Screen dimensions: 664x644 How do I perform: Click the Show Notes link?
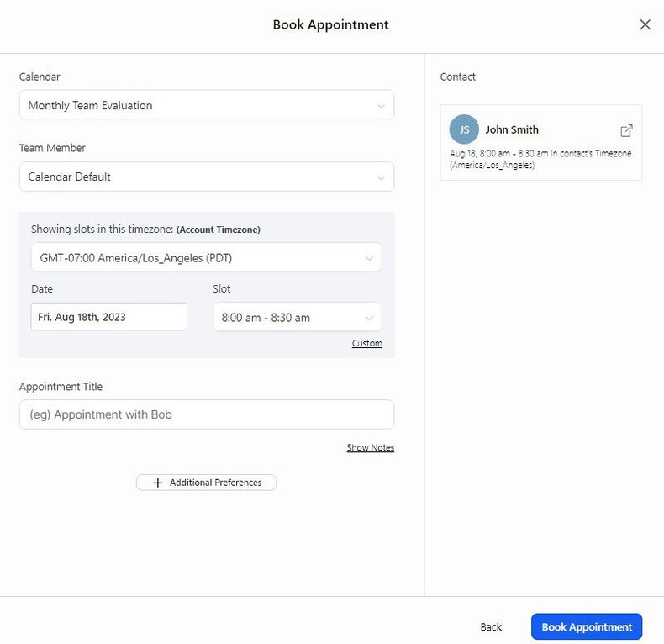click(x=371, y=448)
